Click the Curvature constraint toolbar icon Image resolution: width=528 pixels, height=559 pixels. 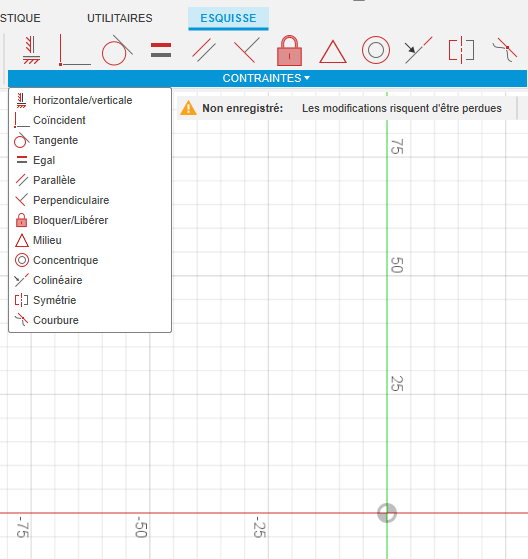pos(505,50)
